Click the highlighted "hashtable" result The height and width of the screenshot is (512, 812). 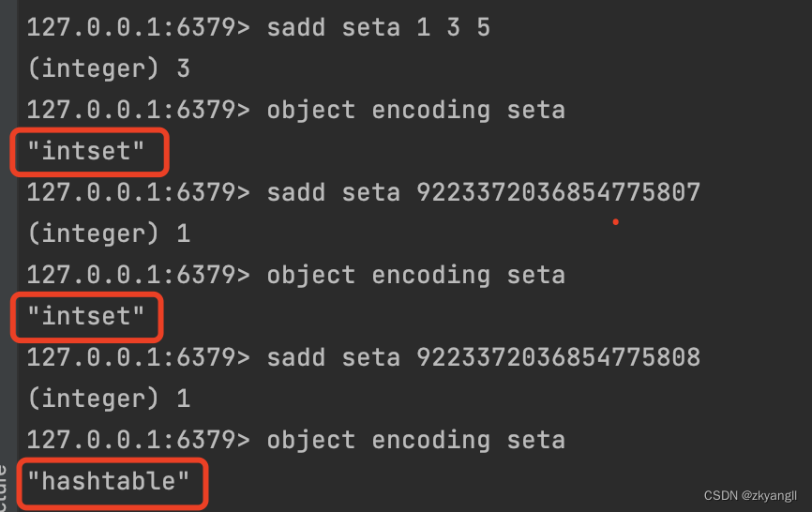coord(109,481)
